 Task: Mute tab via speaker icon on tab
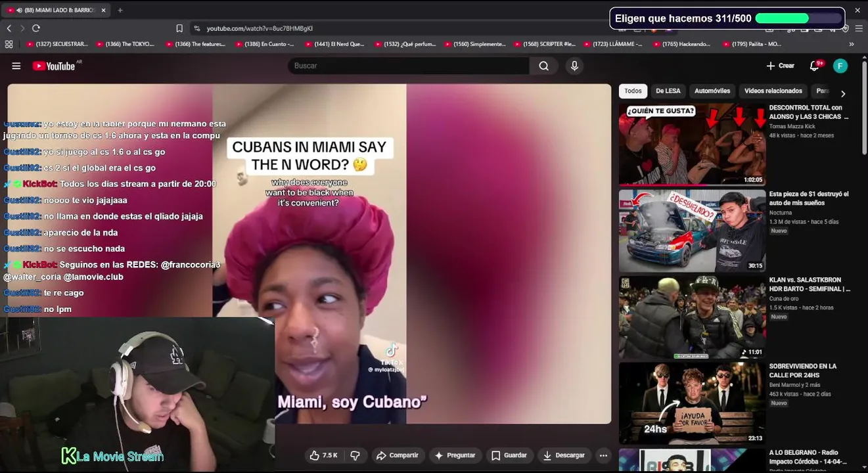19,11
